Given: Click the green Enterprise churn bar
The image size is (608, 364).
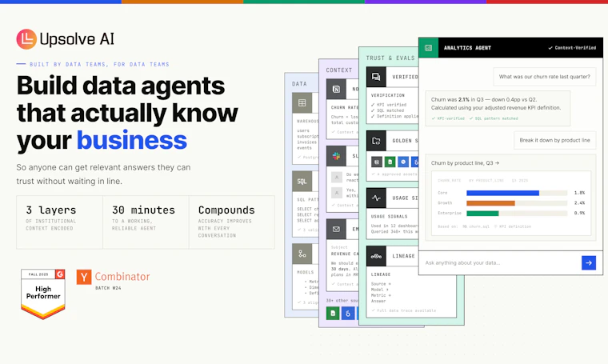Looking at the screenshot, I should [482, 213].
